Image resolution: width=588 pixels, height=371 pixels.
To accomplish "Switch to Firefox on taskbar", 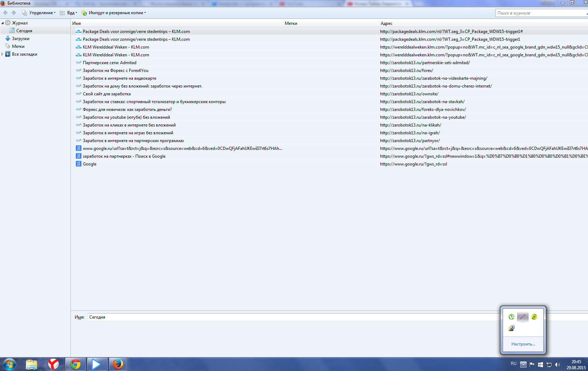I will click(118, 364).
